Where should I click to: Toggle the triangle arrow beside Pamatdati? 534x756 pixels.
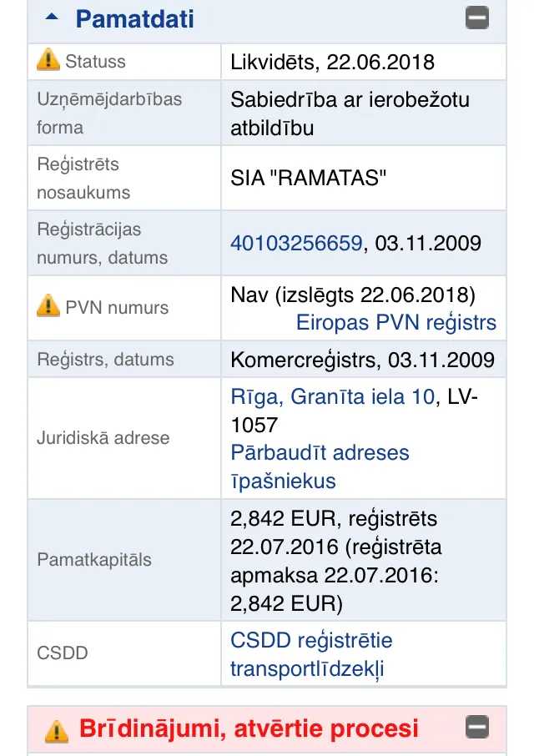tap(52, 17)
